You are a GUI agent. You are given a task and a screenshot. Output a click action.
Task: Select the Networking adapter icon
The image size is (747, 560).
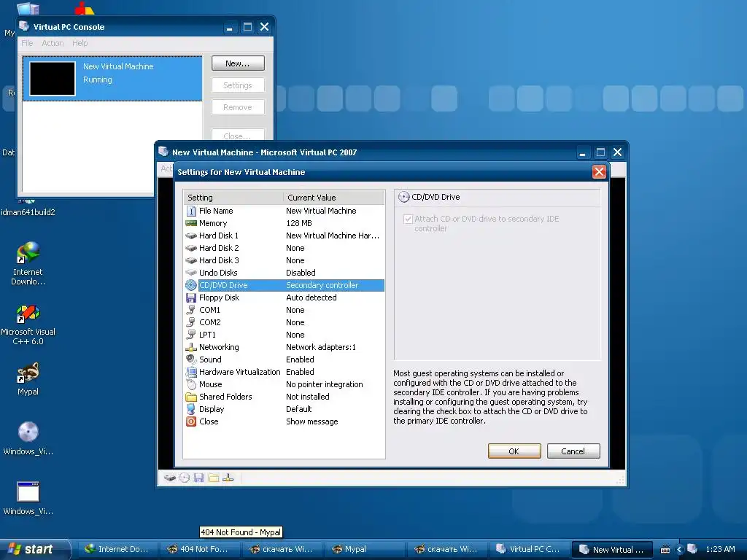pyautogui.click(x=191, y=347)
